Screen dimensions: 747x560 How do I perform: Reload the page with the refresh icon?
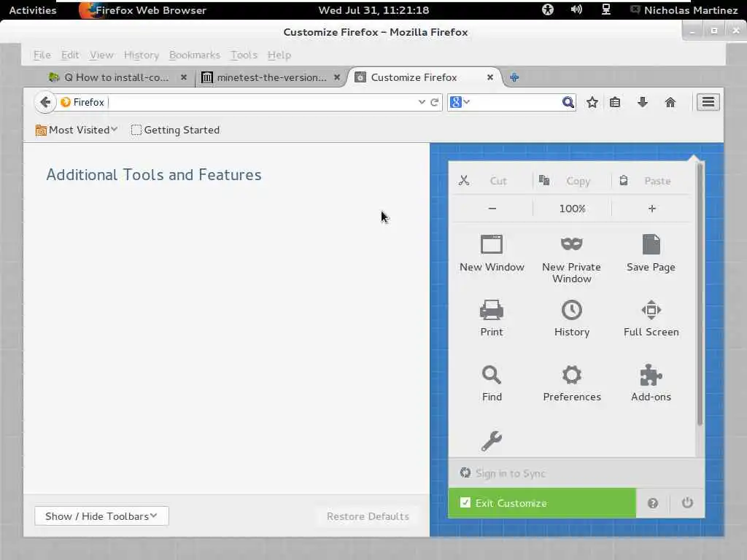[x=434, y=102]
